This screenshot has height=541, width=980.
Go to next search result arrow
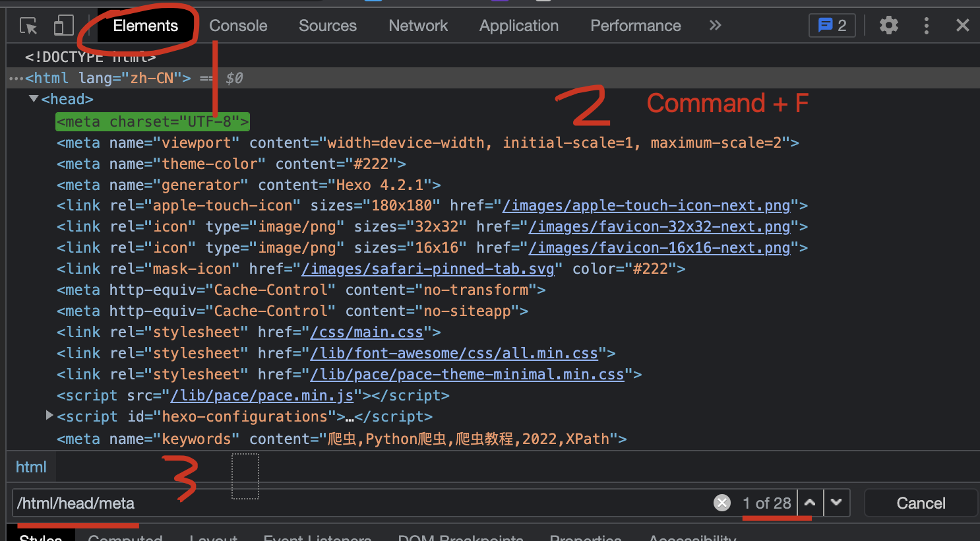836,503
